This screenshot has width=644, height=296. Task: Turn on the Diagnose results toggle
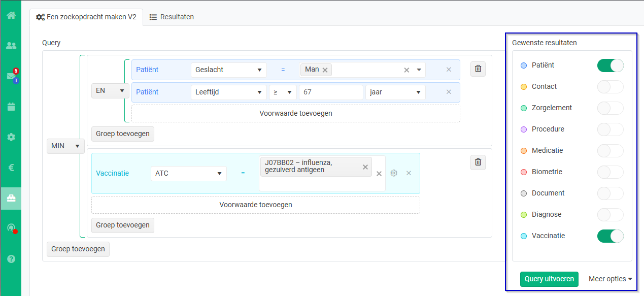point(610,215)
